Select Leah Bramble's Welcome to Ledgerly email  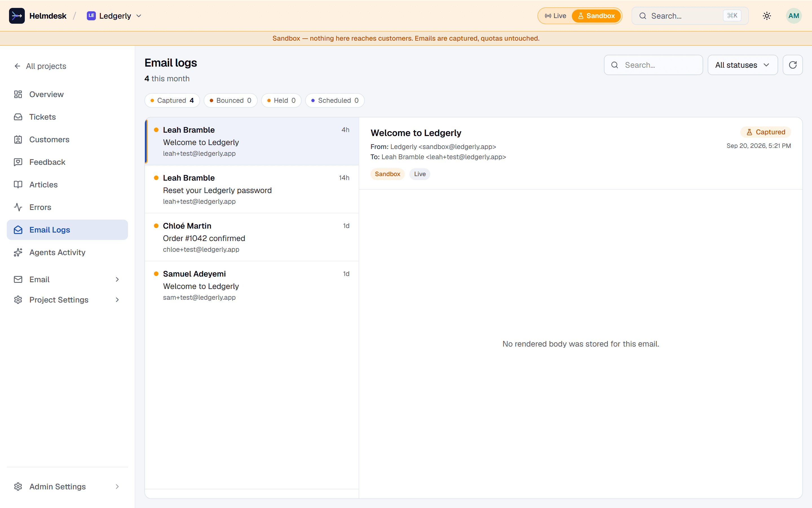[x=252, y=141]
